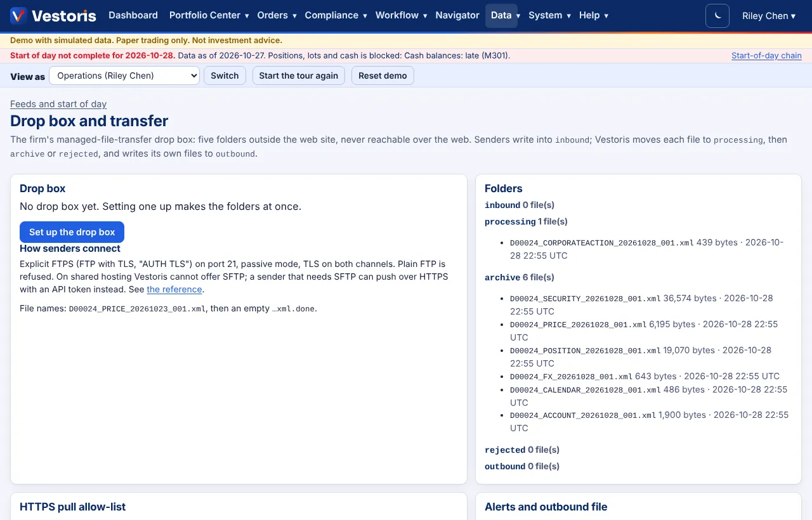Follow the Start-of-day chain link
This screenshot has height=520, width=812.
tap(766, 56)
